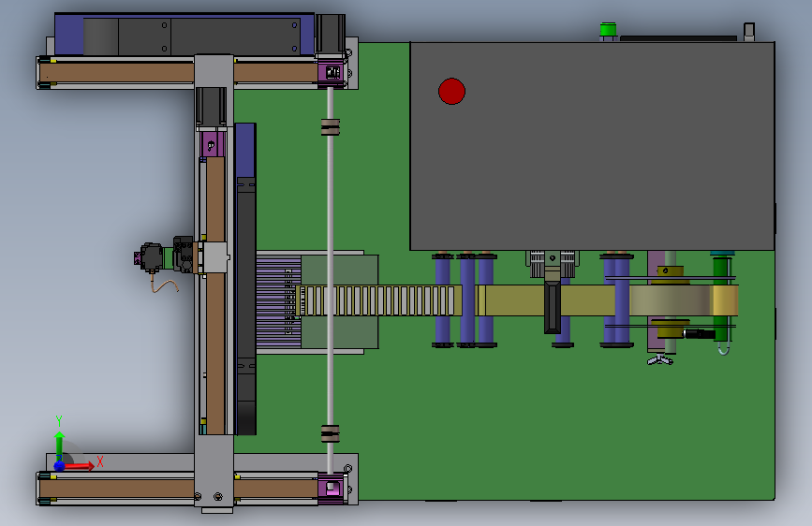Select the olive strip passing over the rollers
The height and width of the screenshot is (526, 812).
(549, 300)
